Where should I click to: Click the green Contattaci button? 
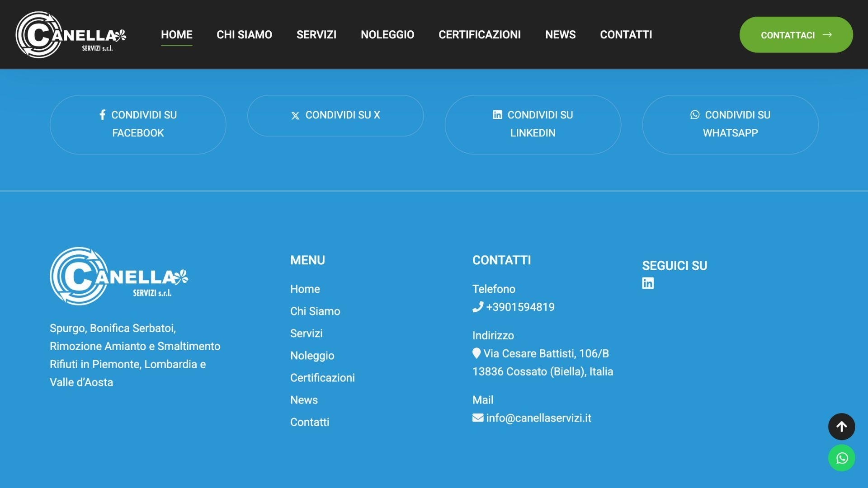point(796,35)
